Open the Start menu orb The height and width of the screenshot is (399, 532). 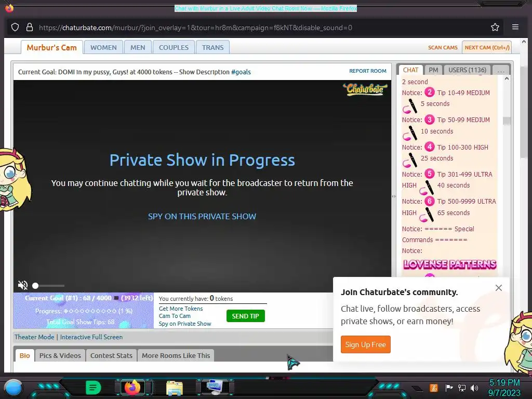click(13, 388)
